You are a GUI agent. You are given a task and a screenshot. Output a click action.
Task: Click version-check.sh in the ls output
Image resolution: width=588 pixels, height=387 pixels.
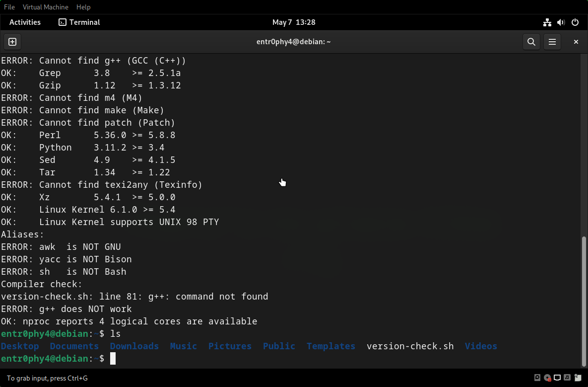point(410,346)
